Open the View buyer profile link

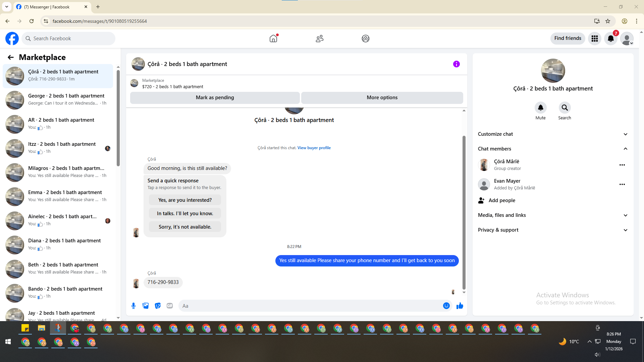pyautogui.click(x=314, y=148)
